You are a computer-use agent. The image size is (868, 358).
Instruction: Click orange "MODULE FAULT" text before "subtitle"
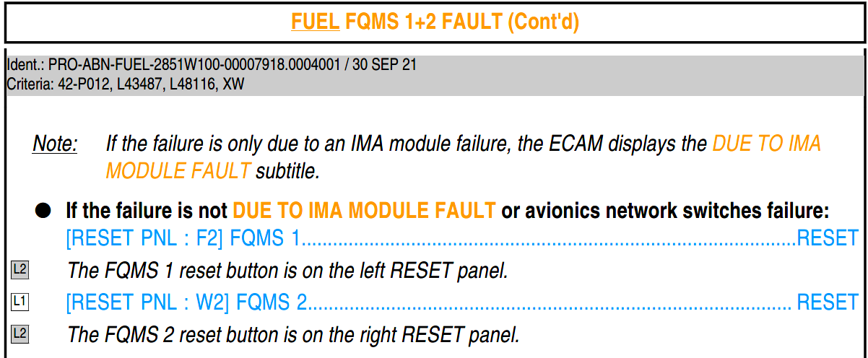[x=178, y=171]
